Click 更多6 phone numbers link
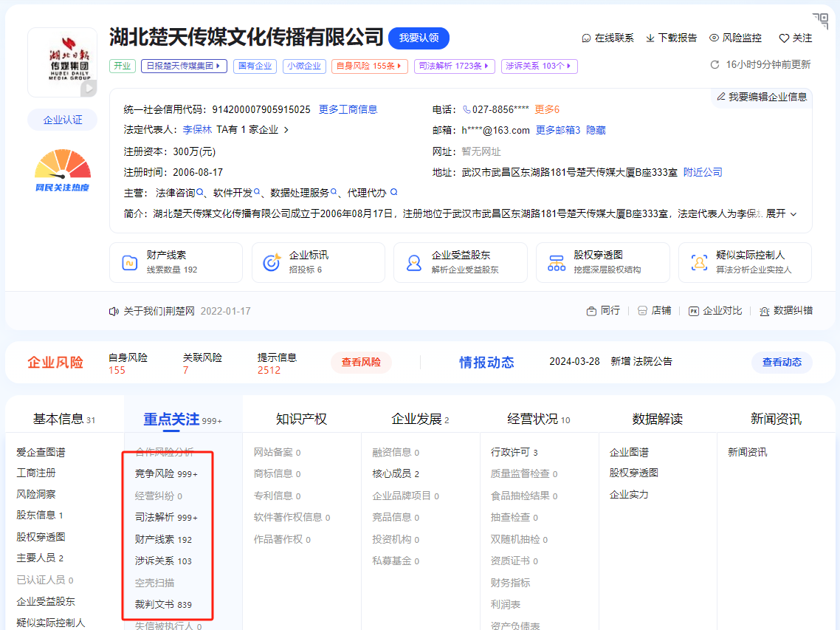The image size is (840, 630). tap(547, 109)
